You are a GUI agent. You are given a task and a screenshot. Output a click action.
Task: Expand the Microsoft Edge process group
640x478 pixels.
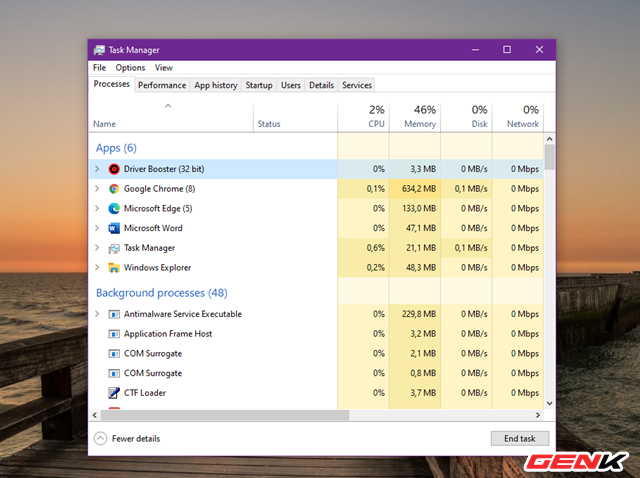point(97,208)
